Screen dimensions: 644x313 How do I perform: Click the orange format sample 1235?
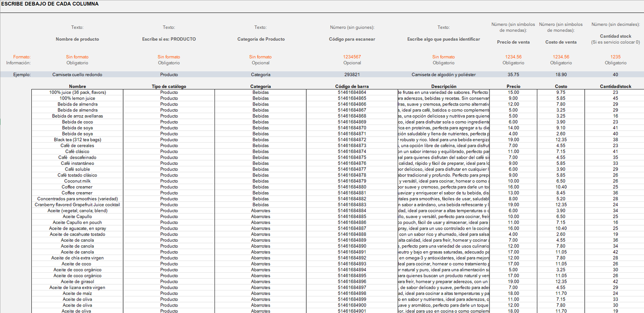[615, 57]
